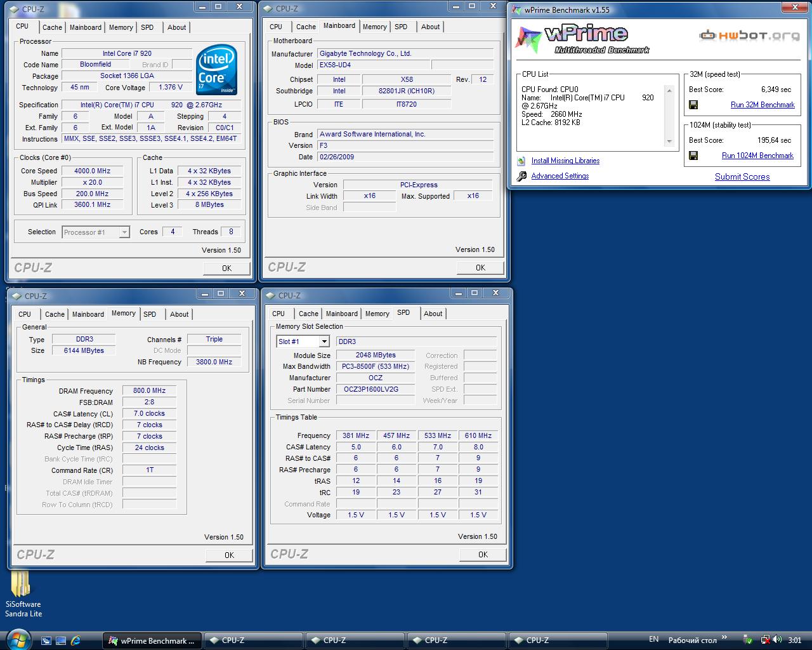Open the CPU tab in the SPD window
This screenshot has width=812, height=650.
tap(278, 314)
